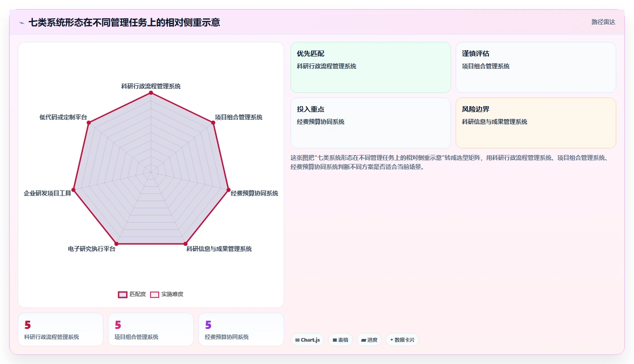Click the Chart.js tag icon
This screenshot has width=634, height=364.
pyautogui.click(x=297, y=340)
